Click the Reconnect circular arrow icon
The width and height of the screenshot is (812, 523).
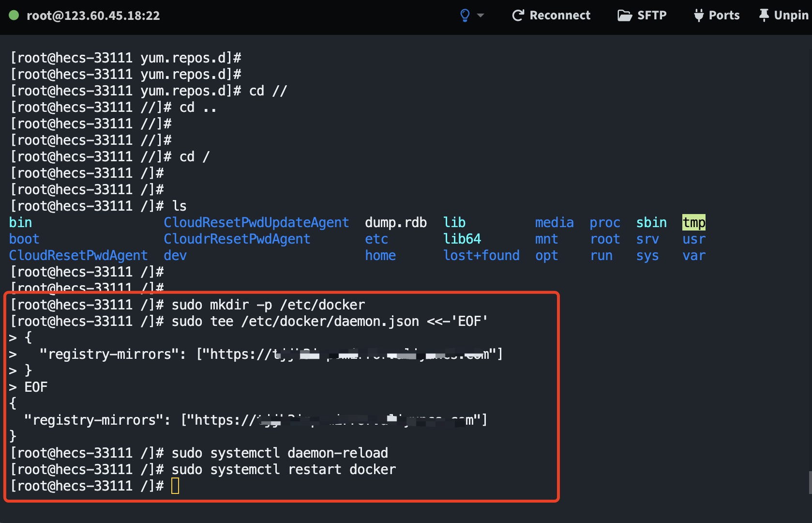(x=518, y=15)
